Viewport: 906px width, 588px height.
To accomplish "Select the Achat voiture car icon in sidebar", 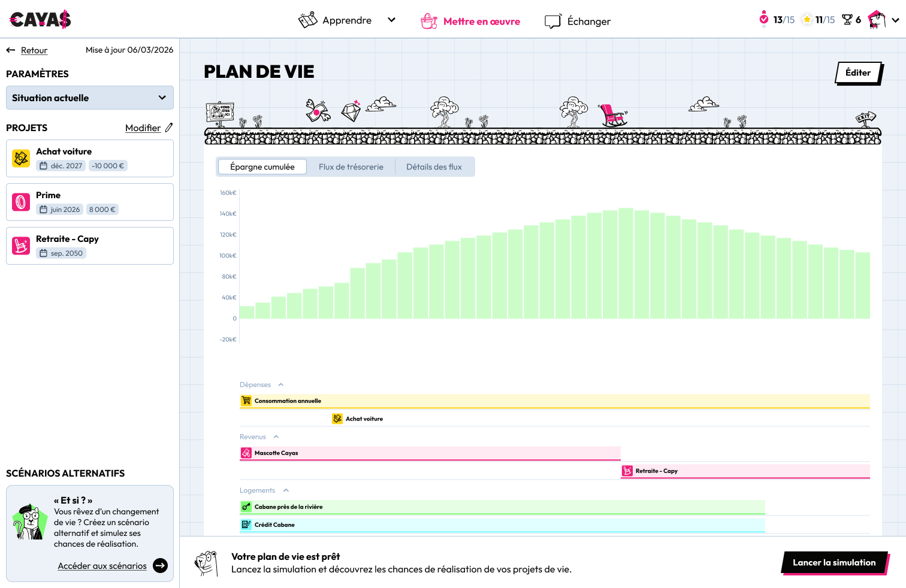I will click(21, 158).
